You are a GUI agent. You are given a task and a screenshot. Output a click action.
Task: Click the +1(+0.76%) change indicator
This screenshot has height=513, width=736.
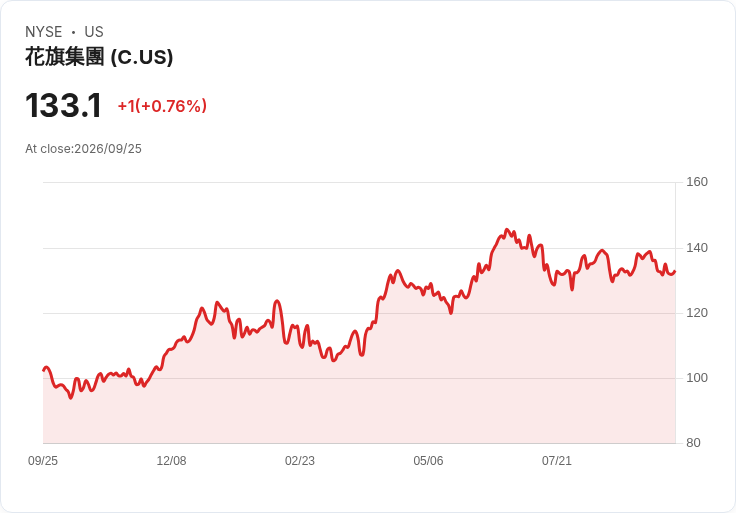coord(162,106)
